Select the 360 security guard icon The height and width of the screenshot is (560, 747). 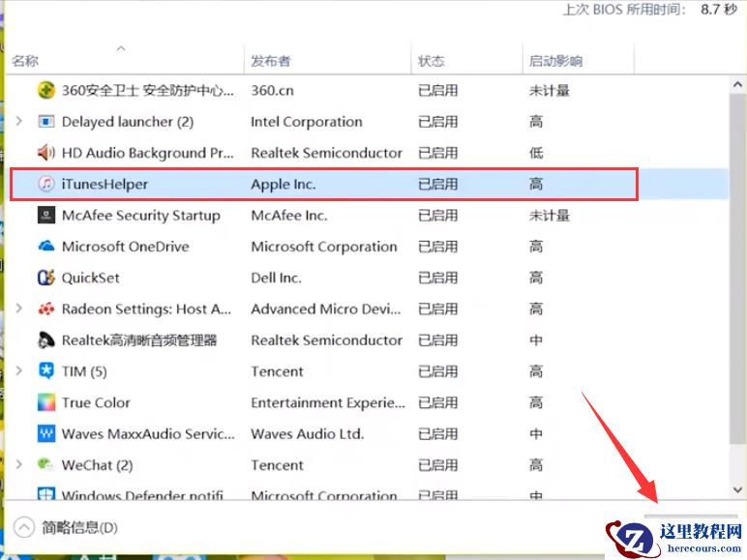[x=46, y=90]
